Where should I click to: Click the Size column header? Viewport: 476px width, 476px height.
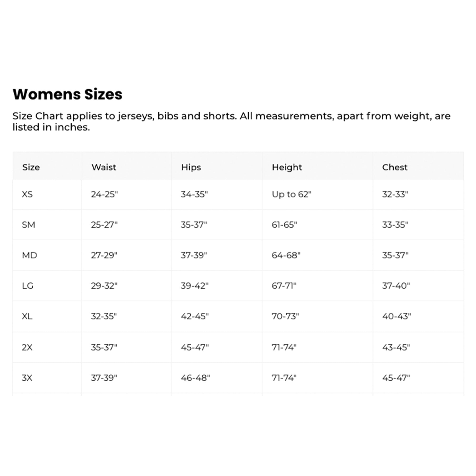pos(31,167)
